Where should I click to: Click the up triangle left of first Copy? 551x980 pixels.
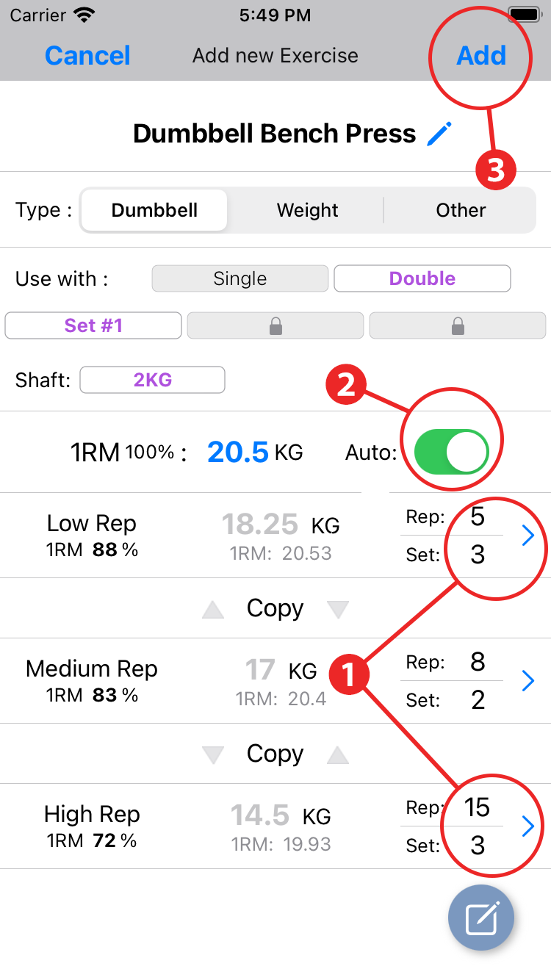point(213,609)
